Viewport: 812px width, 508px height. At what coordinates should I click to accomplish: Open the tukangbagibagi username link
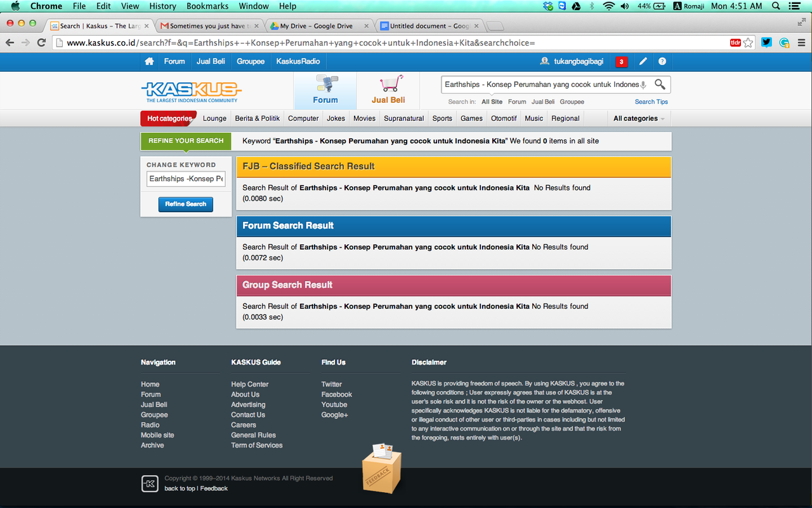pyautogui.click(x=579, y=62)
